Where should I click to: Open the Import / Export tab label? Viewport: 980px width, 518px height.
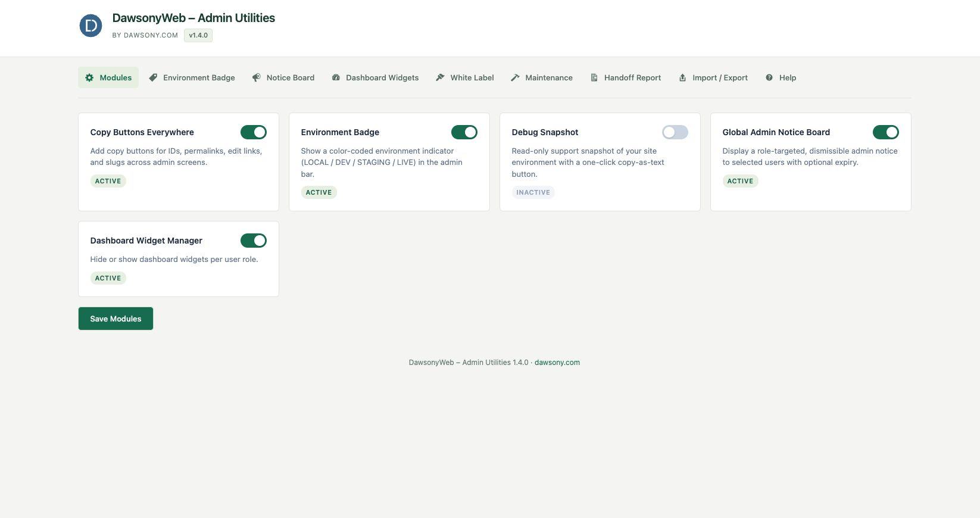click(720, 77)
